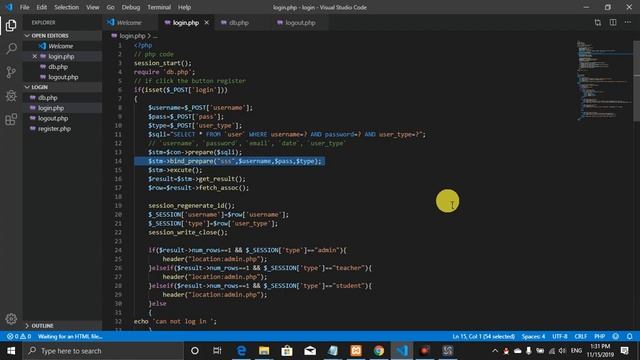The image size is (640, 360).
Task: Open File Explorer from the taskbar
Action: click(x=264, y=351)
